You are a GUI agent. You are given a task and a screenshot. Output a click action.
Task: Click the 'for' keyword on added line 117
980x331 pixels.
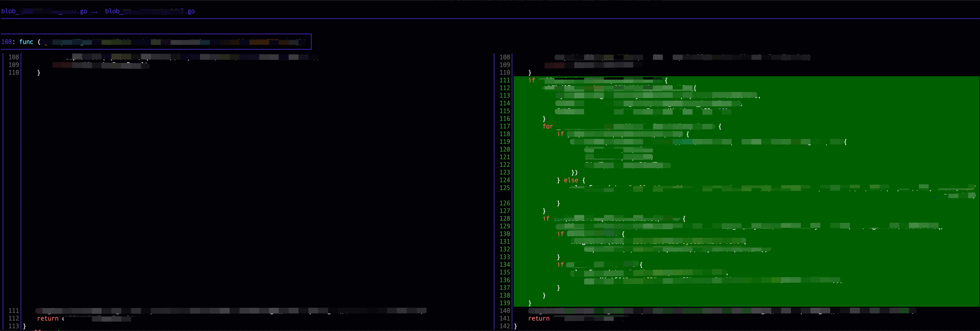547,126
